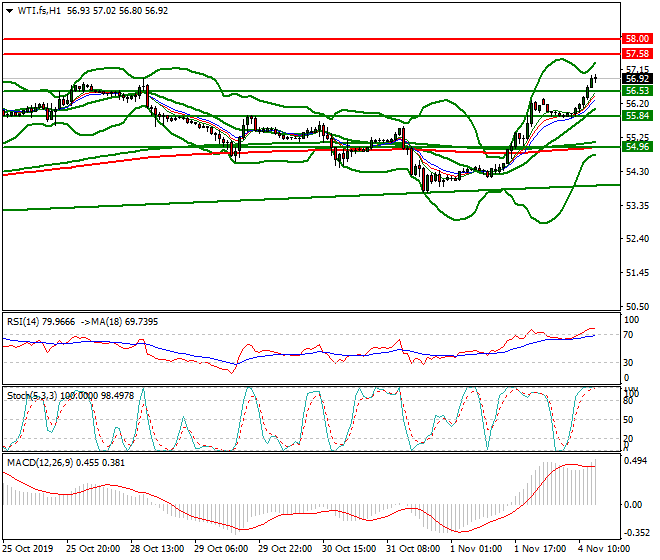Select the 54.96 green level label
Viewport: 660px width, 560px height.
coord(637,147)
